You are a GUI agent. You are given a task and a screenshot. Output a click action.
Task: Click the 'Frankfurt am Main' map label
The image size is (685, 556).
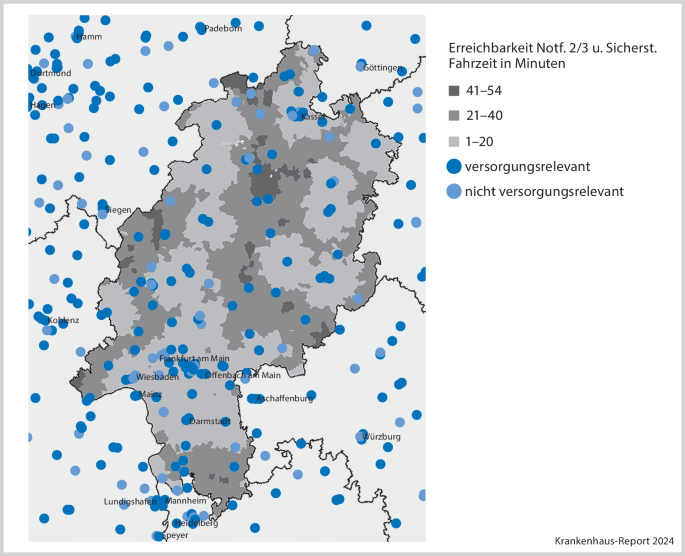click(x=194, y=359)
